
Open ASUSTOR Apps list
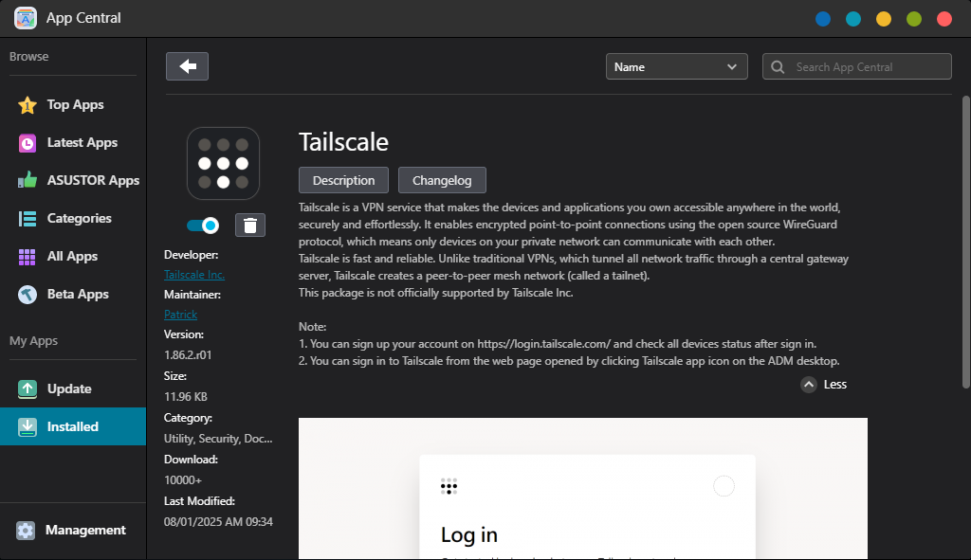(92, 181)
